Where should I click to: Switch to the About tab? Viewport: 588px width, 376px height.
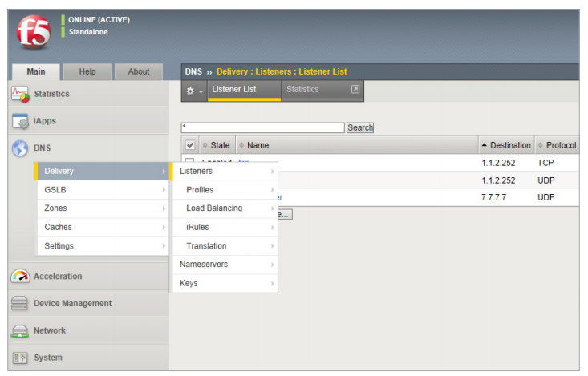click(139, 71)
